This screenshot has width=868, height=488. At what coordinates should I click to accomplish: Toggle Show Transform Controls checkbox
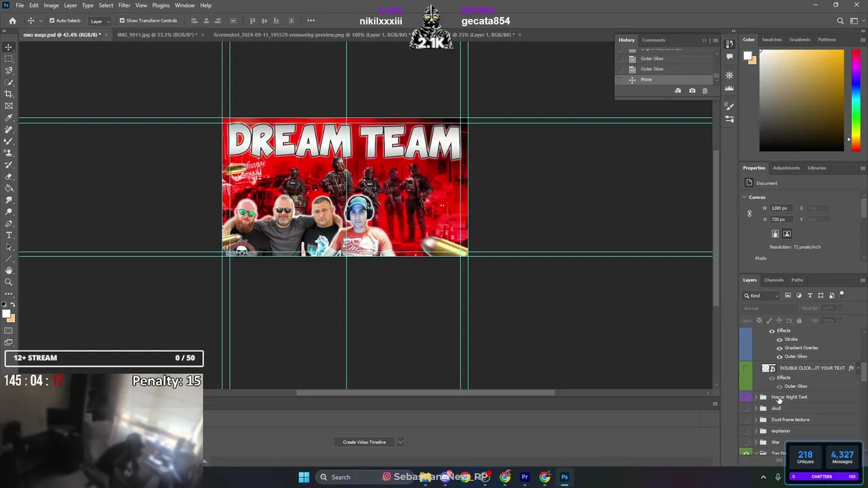pos(122,21)
